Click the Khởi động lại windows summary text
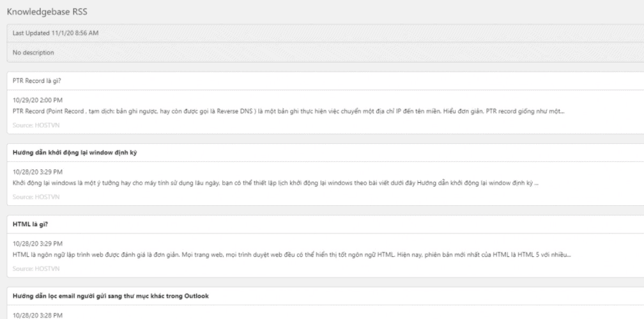 point(275,183)
